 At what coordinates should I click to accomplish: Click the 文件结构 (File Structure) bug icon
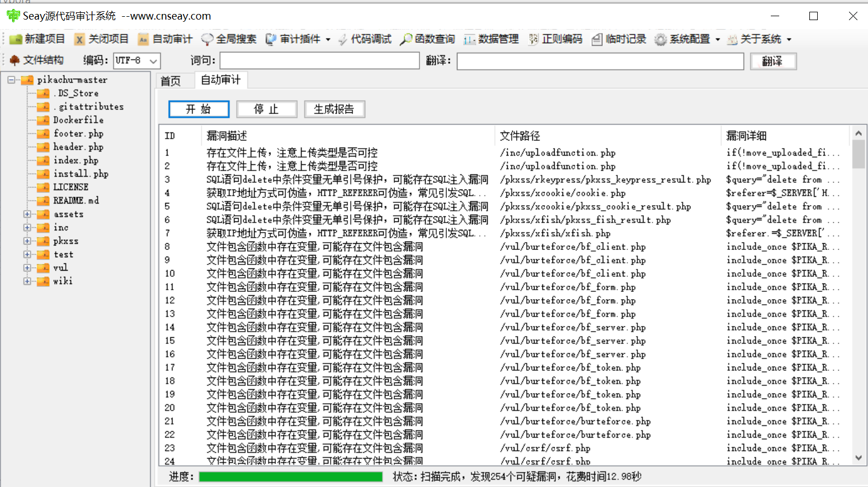coord(15,60)
